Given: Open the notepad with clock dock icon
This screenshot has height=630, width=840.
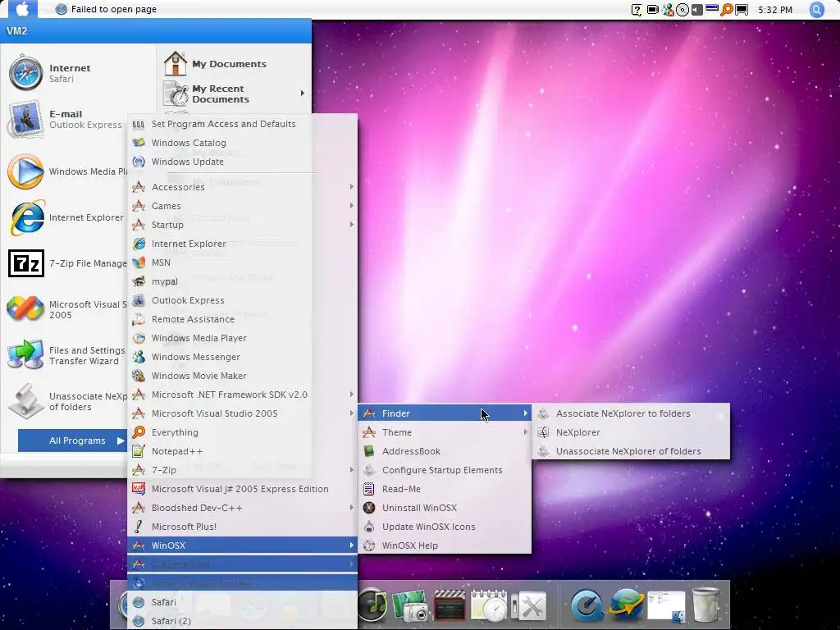Looking at the screenshot, I should point(489,605).
